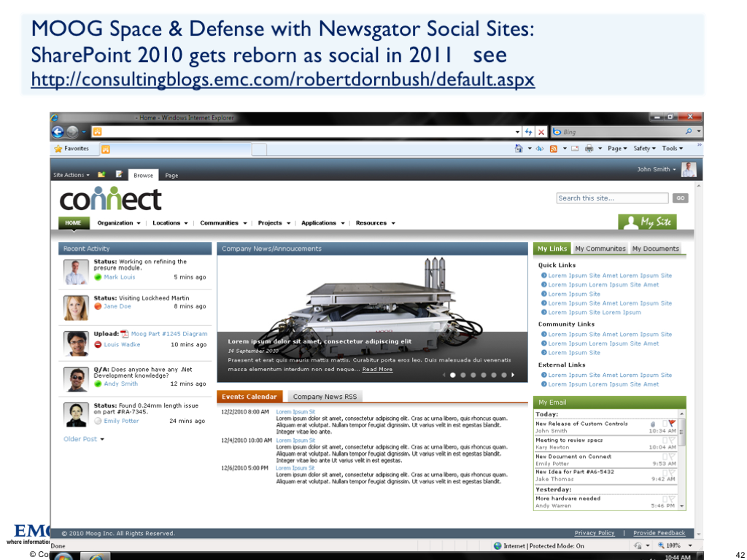Open the John Smith user dropdown

(x=657, y=169)
